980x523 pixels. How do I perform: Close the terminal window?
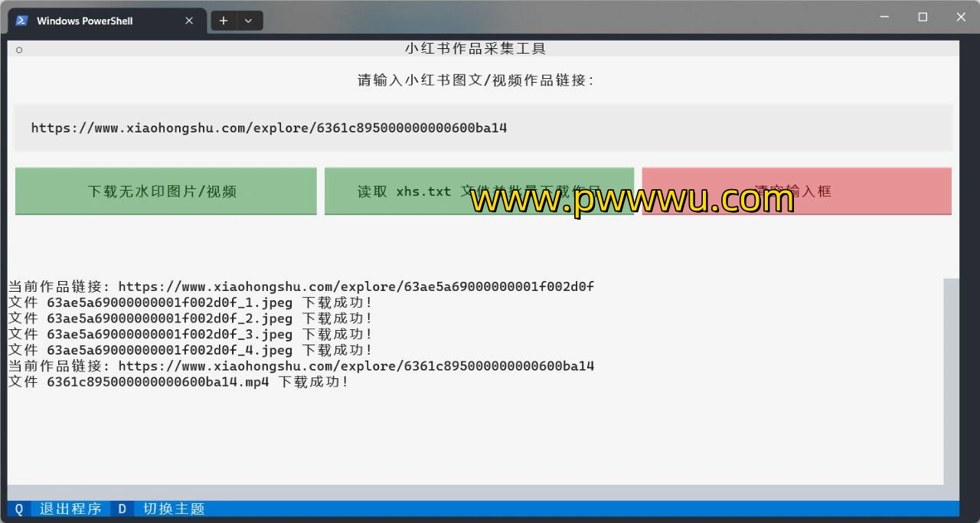[x=961, y=17]
